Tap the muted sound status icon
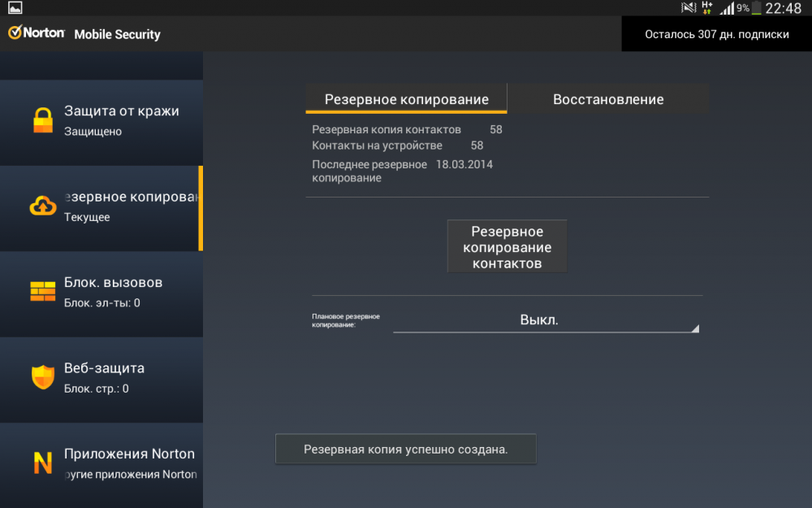The width and height of the screenshot is (812, 508). tap(689, 8)
